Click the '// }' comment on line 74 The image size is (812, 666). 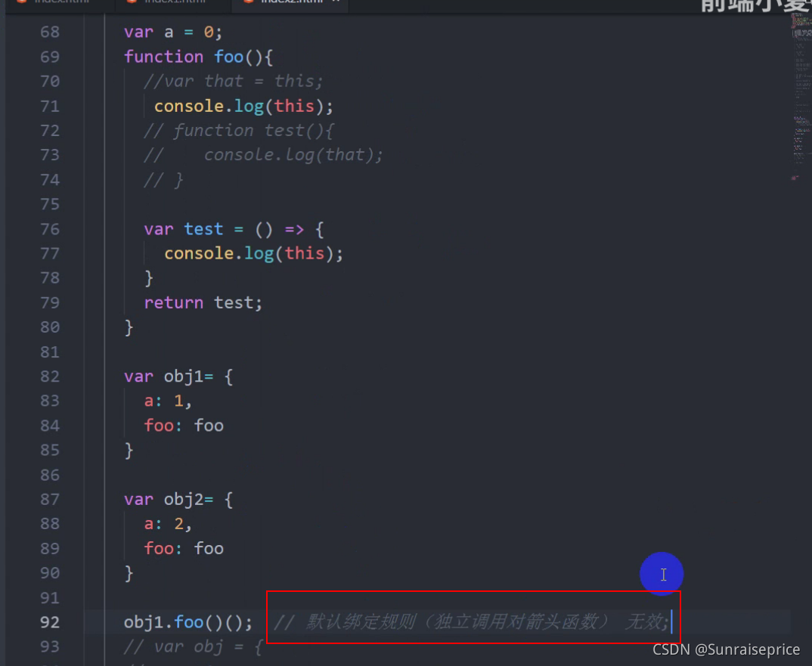(x=163, y=180)
